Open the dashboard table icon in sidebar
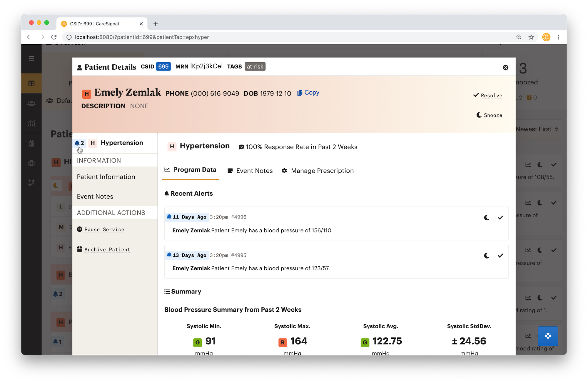 (31, 84)
